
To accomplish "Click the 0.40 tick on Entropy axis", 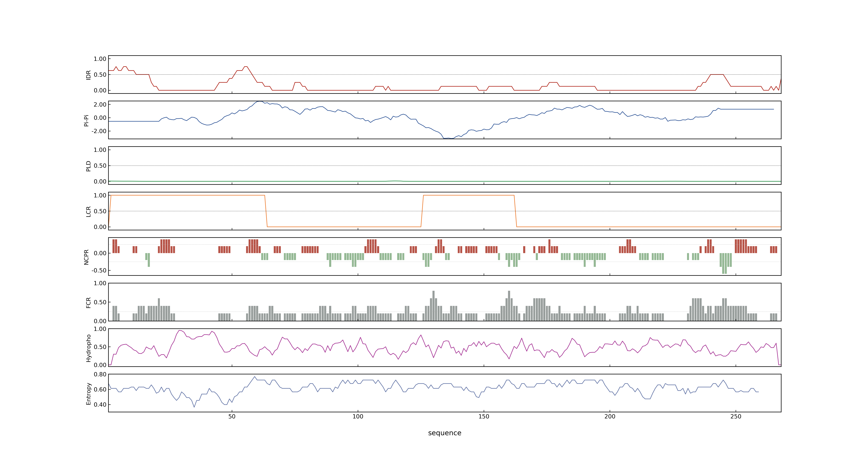I will click(x=100, y=405).
